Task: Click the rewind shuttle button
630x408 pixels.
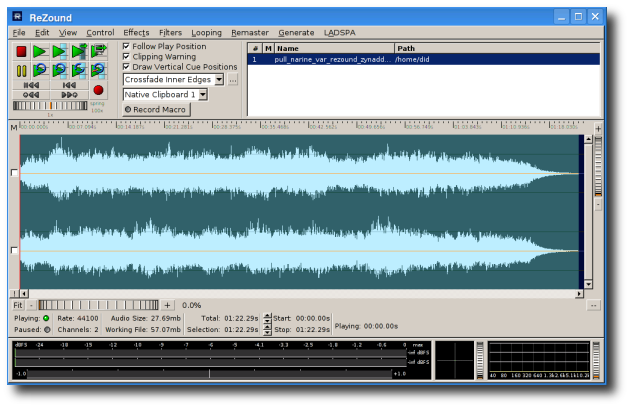Action: 31,95
